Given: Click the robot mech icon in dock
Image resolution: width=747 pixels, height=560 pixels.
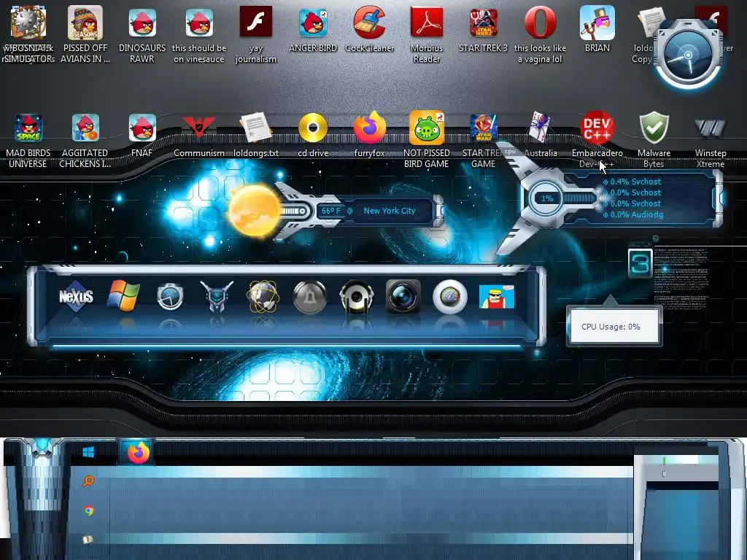Looking at the screenshot, I should (217, 296).
